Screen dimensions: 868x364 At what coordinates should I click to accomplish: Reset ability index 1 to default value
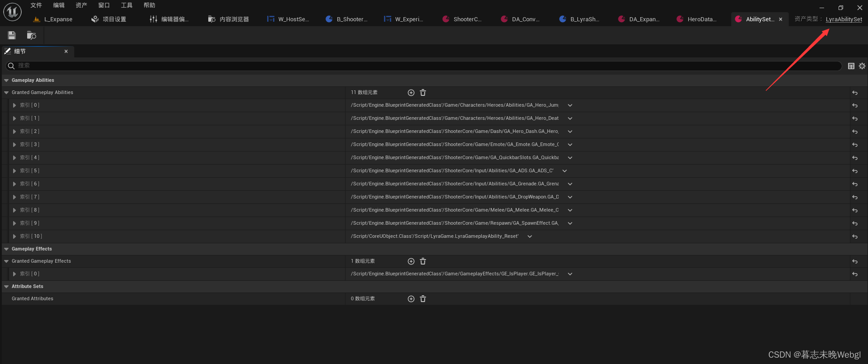point(855,118)
